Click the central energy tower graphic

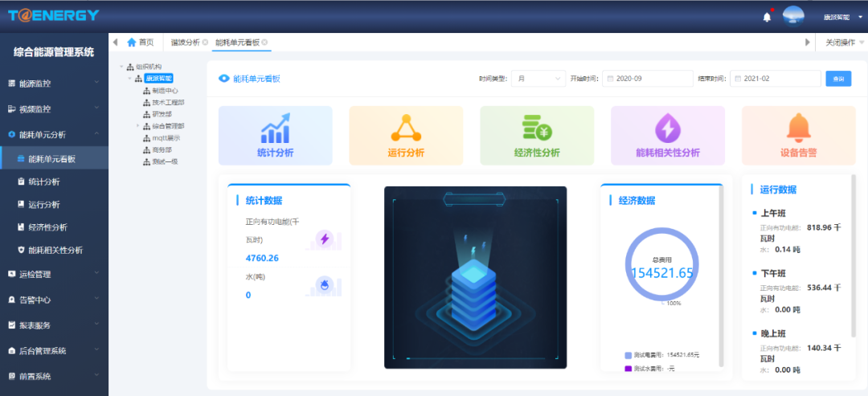(x=475, y=277)
